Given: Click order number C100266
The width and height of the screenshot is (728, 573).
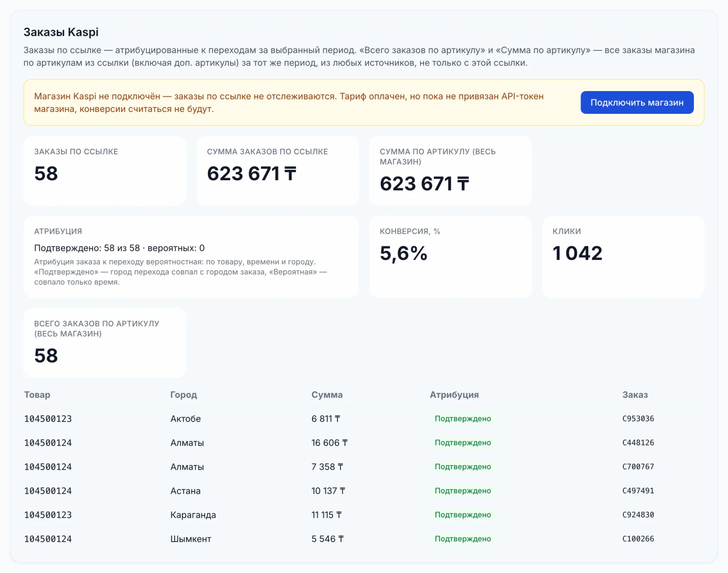Looking at the screenshot, I should [638, 539].
